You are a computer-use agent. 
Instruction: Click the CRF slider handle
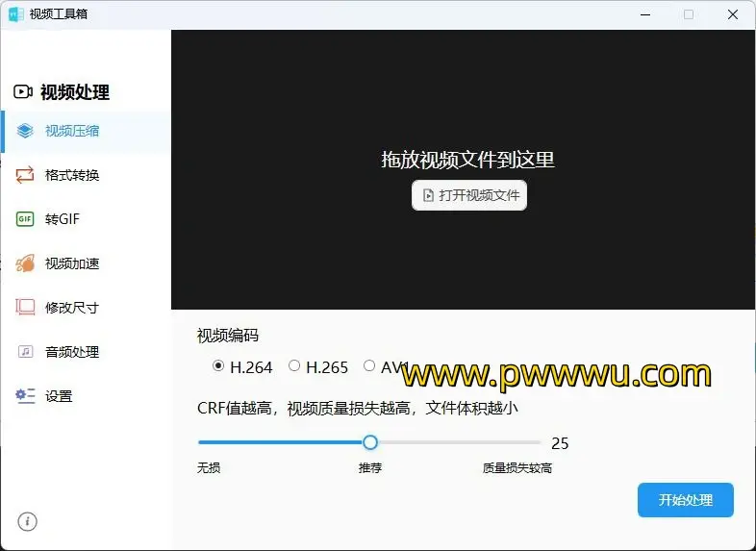tap(370, 442)
